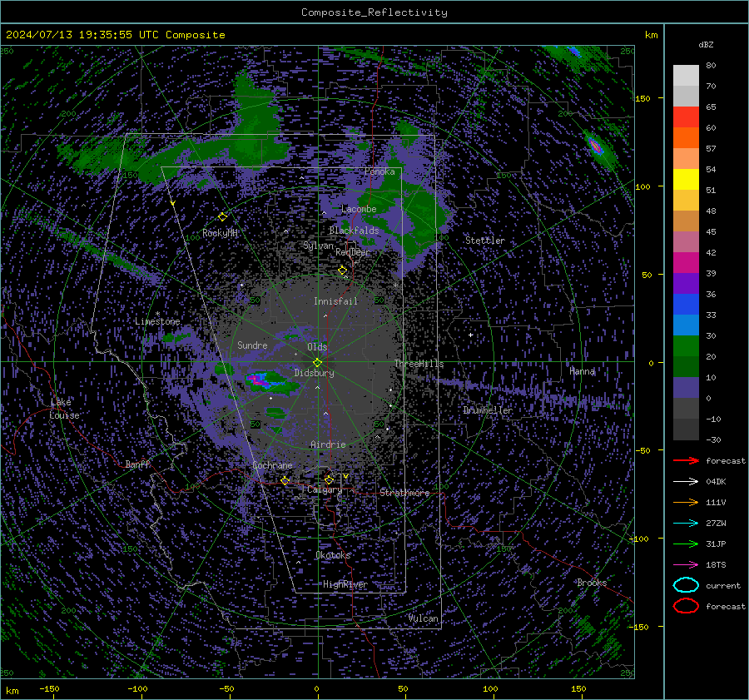This screenshot has height=700, width=749.
Task: Click the Ponoka city label
Action: coord(379,171)
